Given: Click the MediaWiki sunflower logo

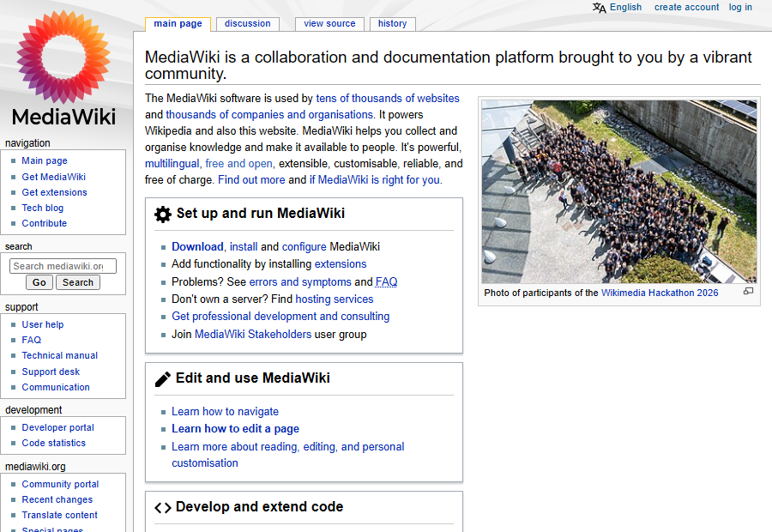Looking at the screenshot, I should (x=63, y=69).
